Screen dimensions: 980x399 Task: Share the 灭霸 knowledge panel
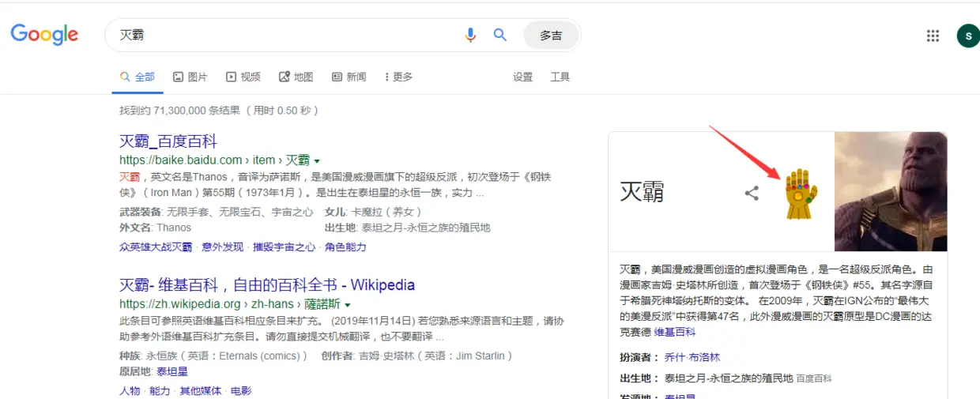(x=752, y=192)
